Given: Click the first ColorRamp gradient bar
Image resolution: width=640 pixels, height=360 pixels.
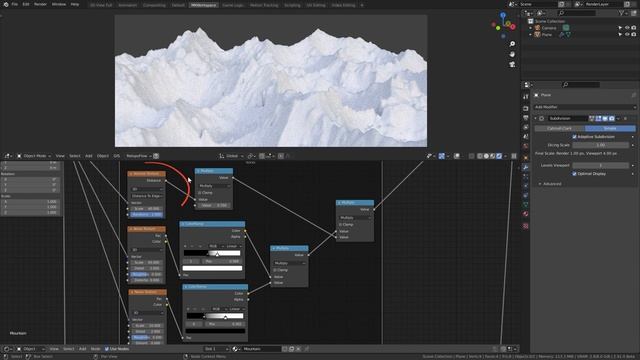Looking at the screenshot, I should click(212, 253).
